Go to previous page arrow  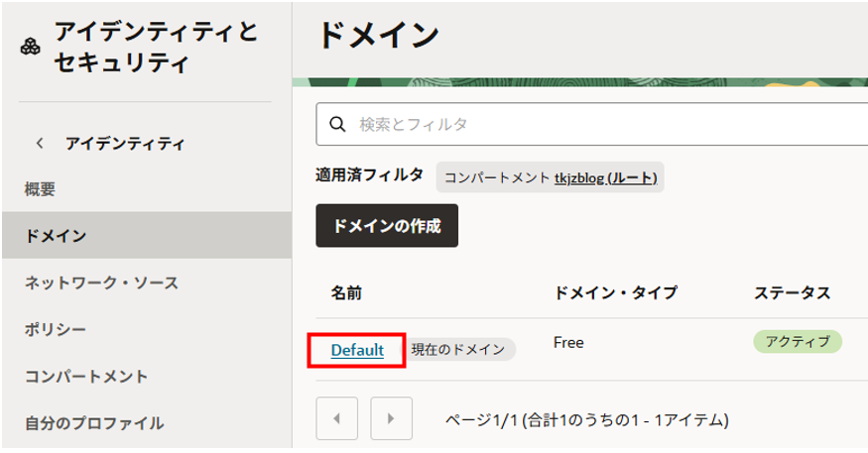pyautogui.click(x=336, y=418)
